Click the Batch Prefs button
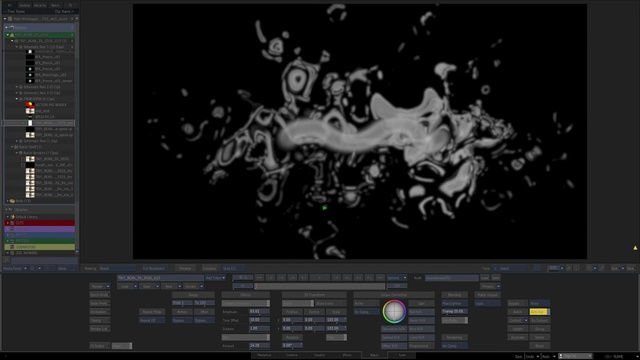Viewport: 640px width, 360px height. (100, 295)
